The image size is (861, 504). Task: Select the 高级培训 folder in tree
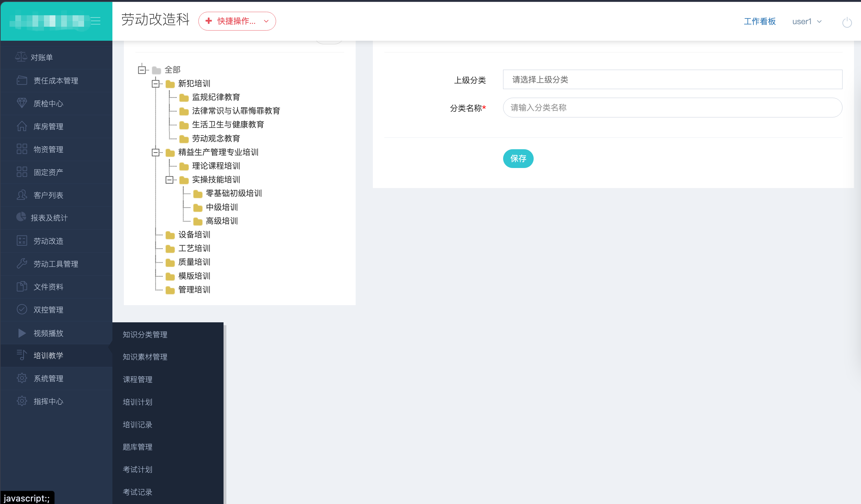tap(221, 221)
